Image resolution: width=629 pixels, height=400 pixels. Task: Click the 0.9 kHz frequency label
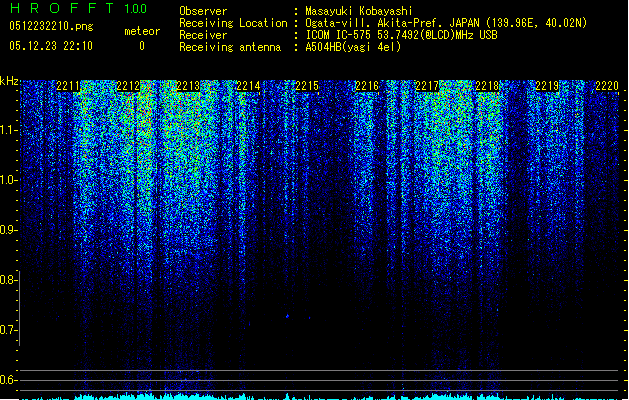(x=8, y=230)
